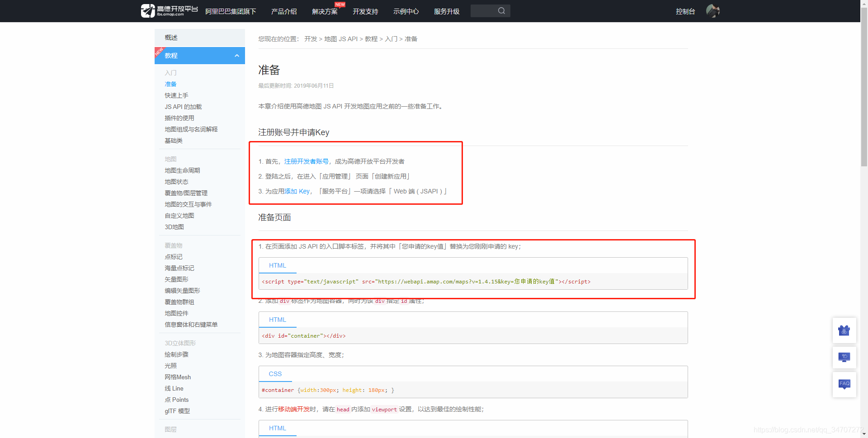Click the search magnifier icon

pos(501,10)
